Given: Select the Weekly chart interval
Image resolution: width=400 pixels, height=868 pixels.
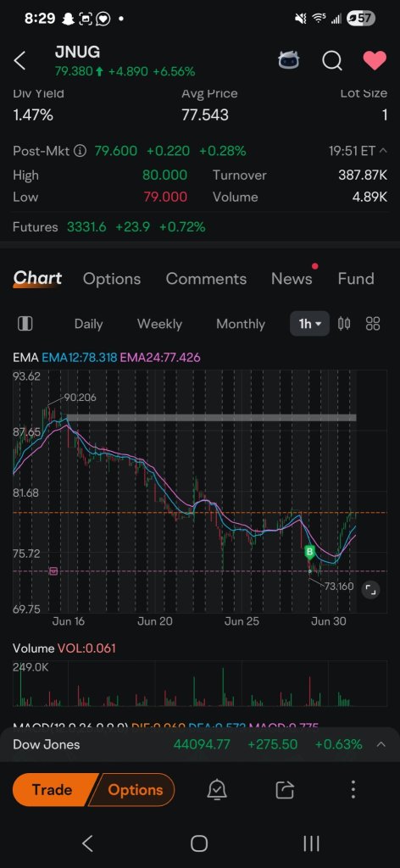Looking at the screenshot, I should [159, 324].
